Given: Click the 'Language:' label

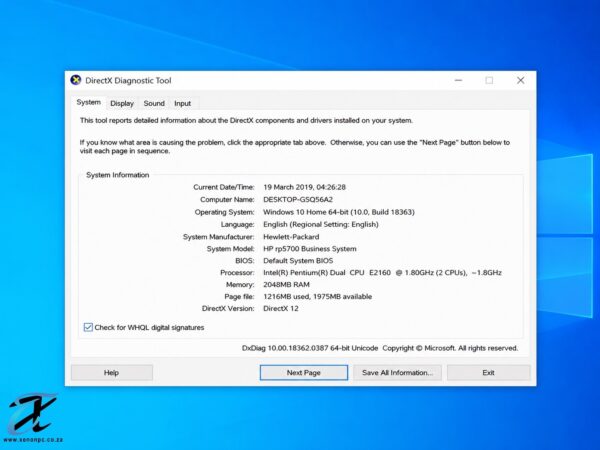Looking at the screenshot, I should pyautogui.click(x=237, y=224).
